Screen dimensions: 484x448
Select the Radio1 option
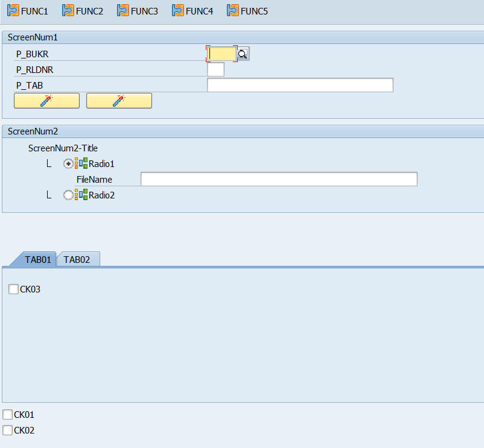click(x=68, y=164)
